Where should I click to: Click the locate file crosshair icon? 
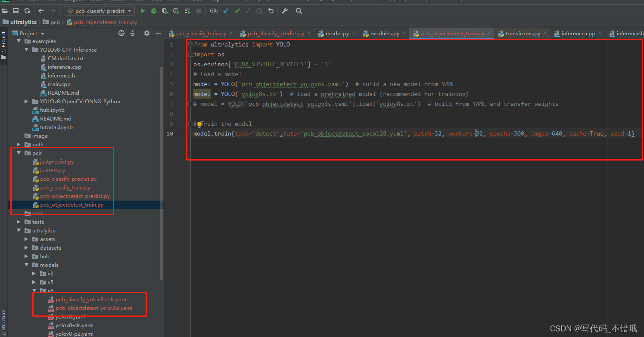click(x=121, y=33)
